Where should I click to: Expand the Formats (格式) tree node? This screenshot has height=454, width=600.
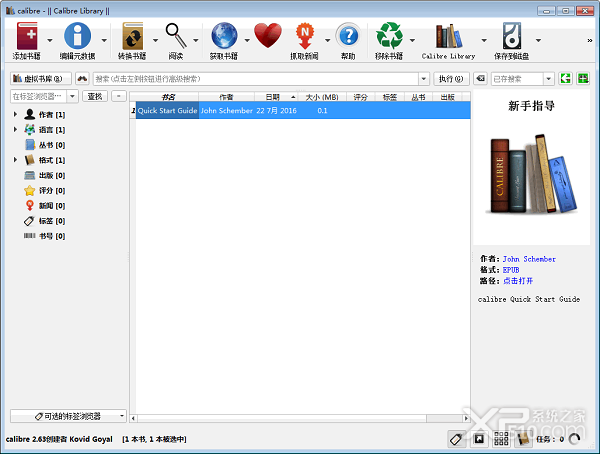point(15,160)
